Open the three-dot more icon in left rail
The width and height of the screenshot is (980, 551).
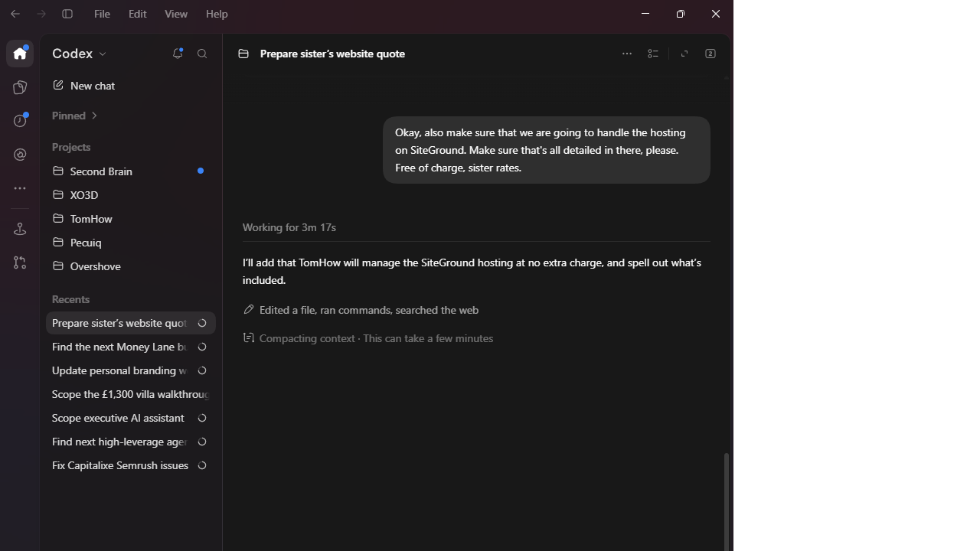click(20, 188)
